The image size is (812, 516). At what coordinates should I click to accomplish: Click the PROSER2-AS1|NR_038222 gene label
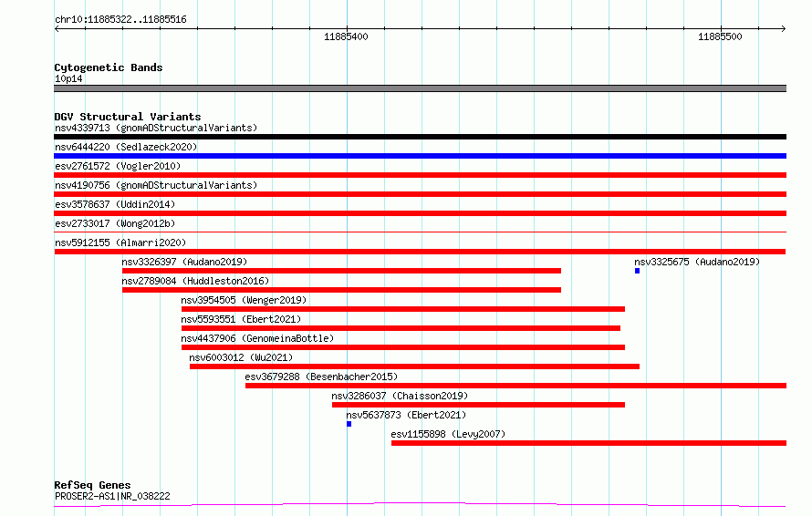112,496
